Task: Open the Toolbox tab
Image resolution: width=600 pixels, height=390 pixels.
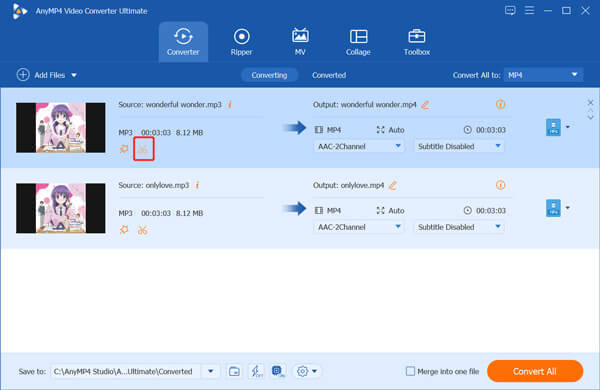Action: (x=417, y=42)
